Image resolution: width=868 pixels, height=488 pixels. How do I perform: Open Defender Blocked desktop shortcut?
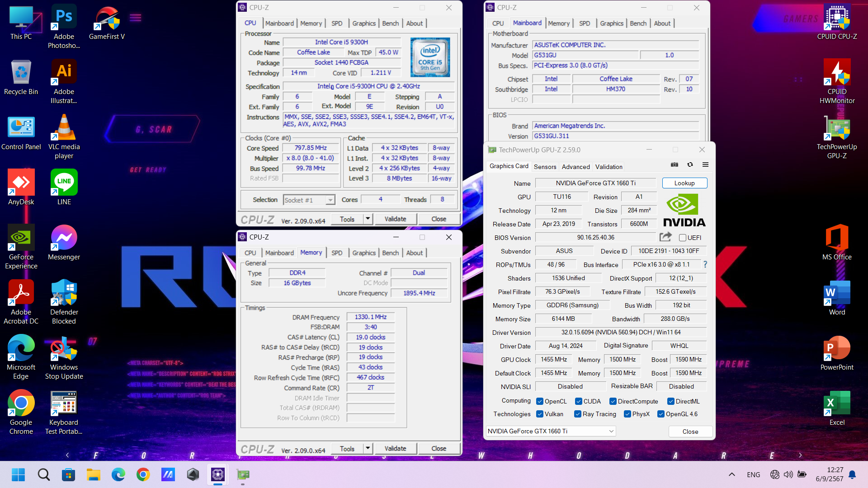[64, 302]
